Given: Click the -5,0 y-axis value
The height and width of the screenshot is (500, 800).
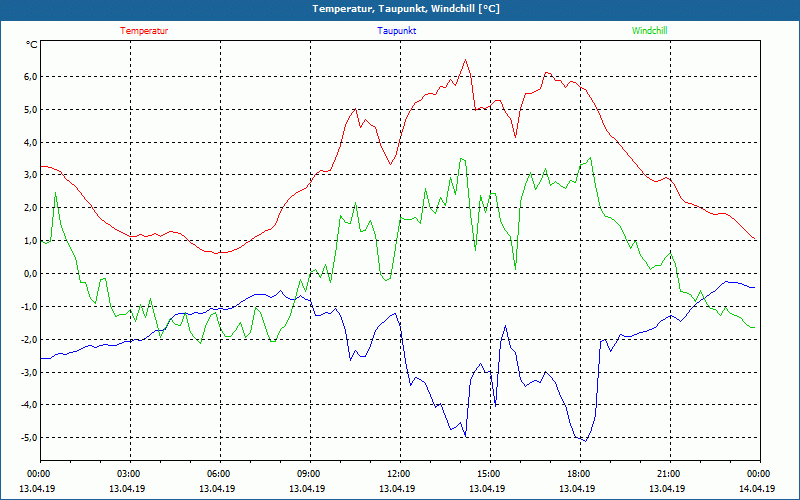Looking at the screenshot, I should click(x=29, y=438).
